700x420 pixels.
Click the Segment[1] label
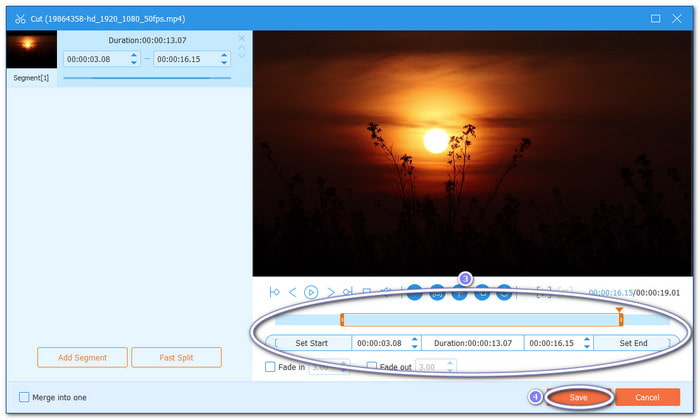click(x=31, y=78)
